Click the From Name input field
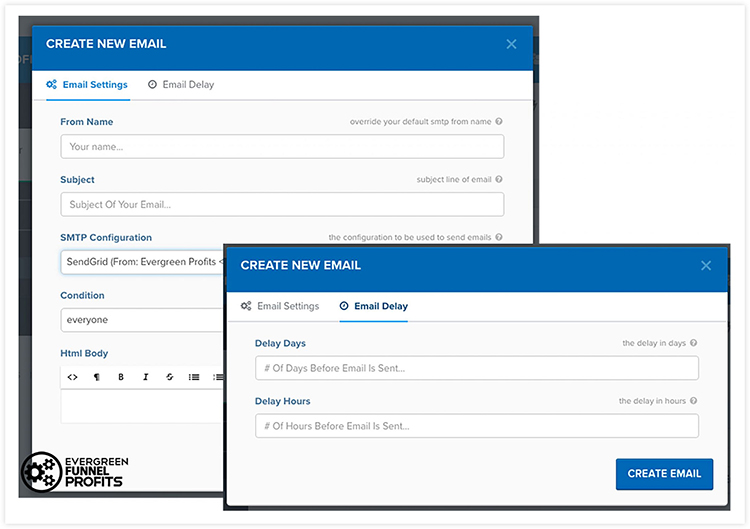750x529 pixels. pos(282,146)
